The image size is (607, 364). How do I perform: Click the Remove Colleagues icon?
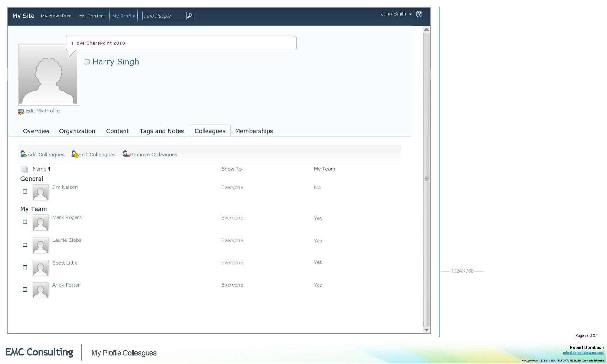(126, 154)
